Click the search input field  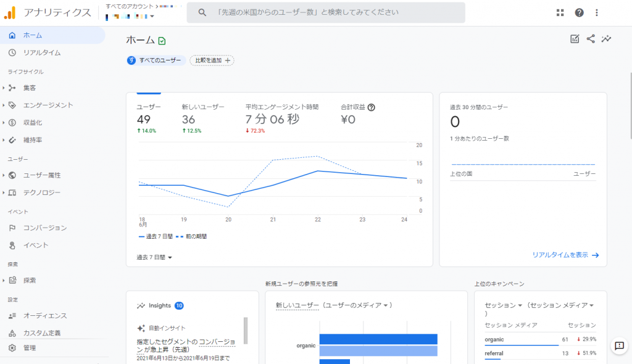(x=326, y=12)
